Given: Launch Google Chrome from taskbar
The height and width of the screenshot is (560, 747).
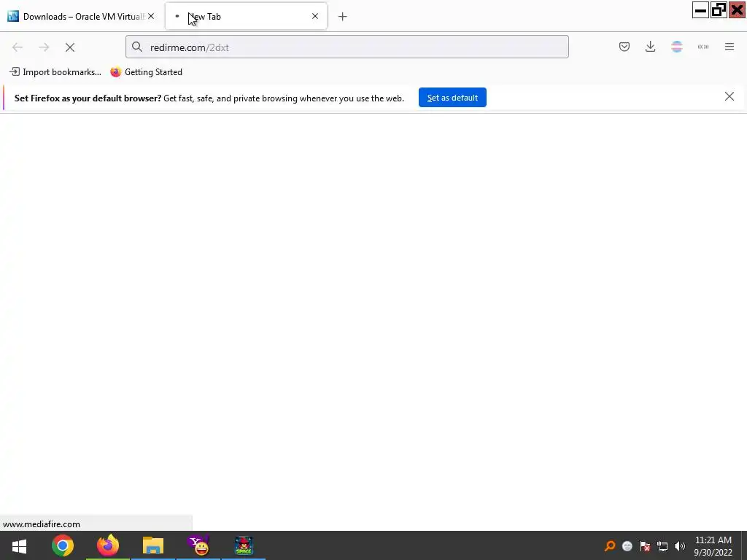Looking at the screenshot, I should click(x=63, y=545).
